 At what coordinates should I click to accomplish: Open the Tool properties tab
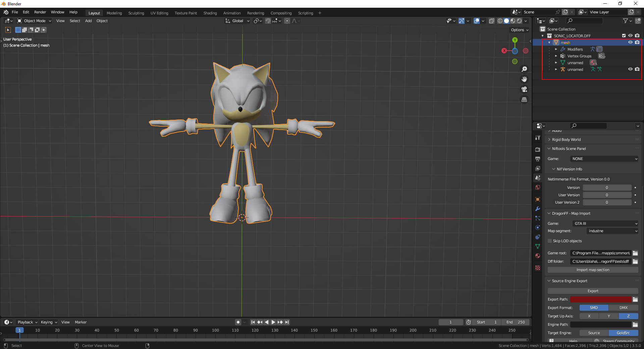click(538, 138)
